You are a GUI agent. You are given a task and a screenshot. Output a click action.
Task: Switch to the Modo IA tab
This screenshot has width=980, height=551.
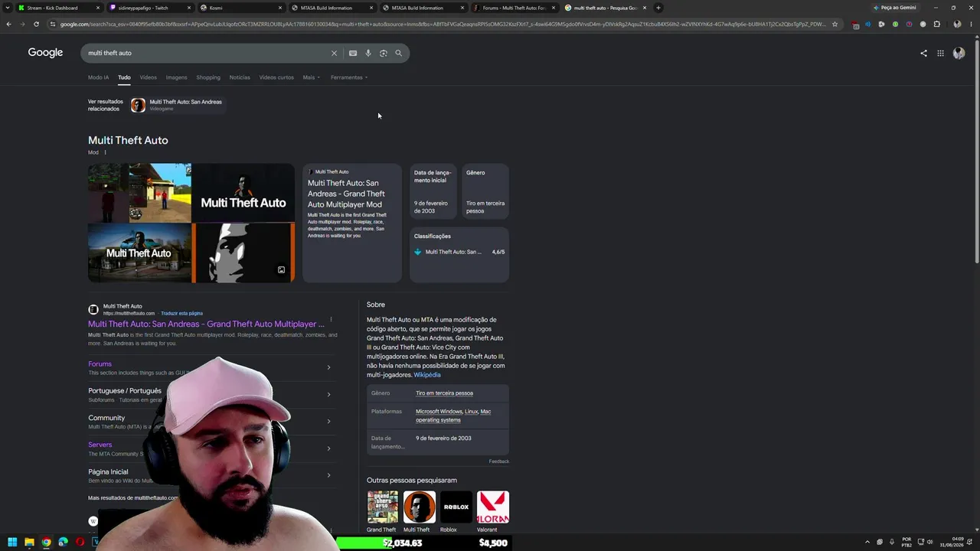pos(98,77)
